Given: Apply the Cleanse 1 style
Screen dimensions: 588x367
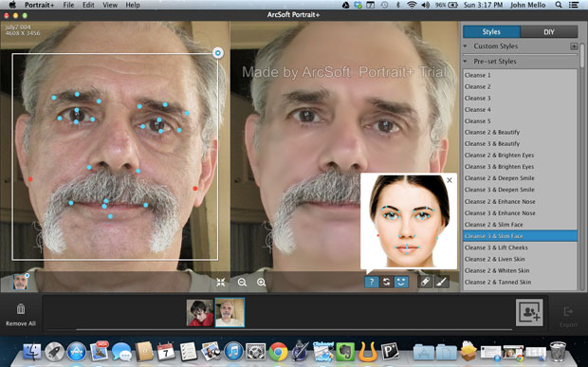Looking at the screenshot, I should (520, 75).
